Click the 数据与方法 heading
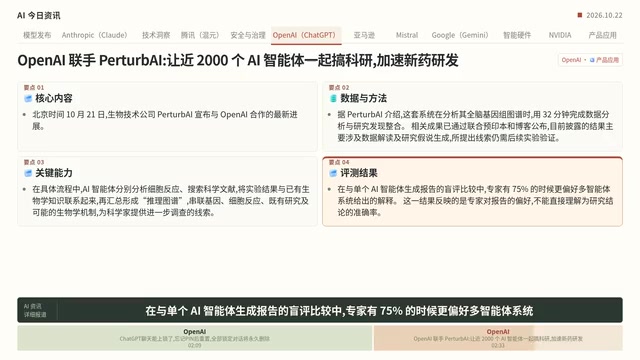Image resolution: width=640 pixels, height=360 pixels. click(364, 98)
